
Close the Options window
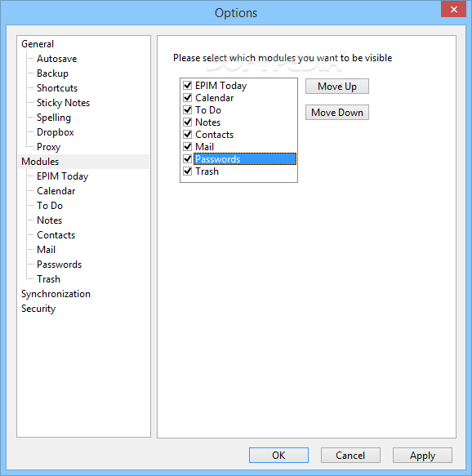click(453, 10)
